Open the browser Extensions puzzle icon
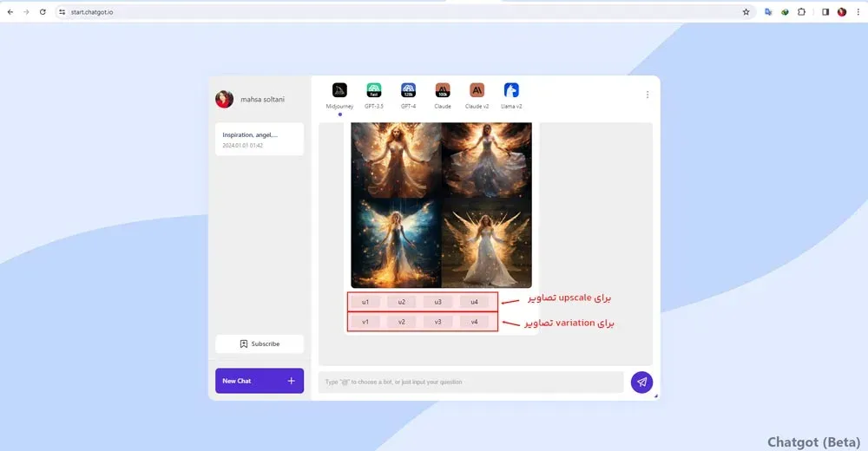868x451 pixels. tap(801, 11)
